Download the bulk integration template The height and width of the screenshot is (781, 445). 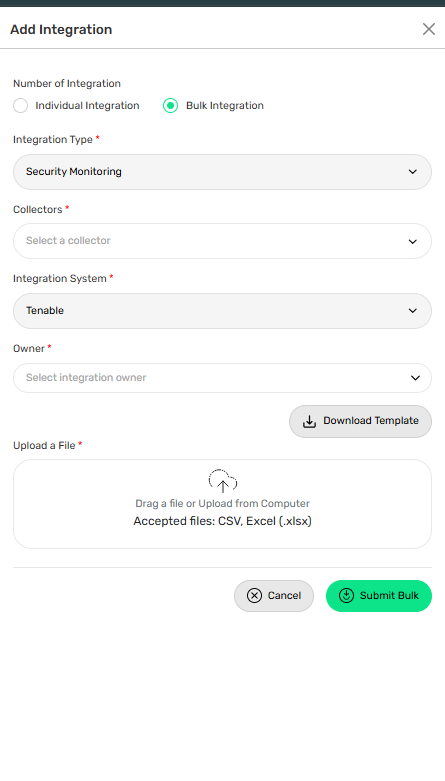[x=360, y=421]
